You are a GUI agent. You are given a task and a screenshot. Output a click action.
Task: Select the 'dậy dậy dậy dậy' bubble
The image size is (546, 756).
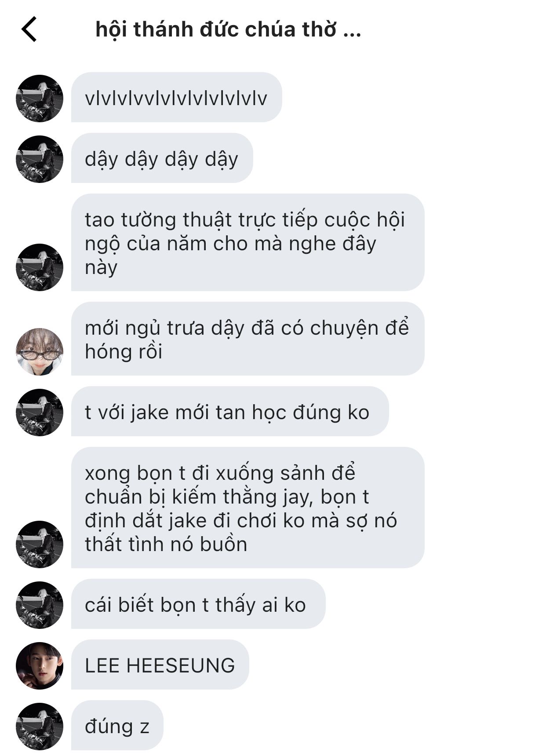coord(162,158)
